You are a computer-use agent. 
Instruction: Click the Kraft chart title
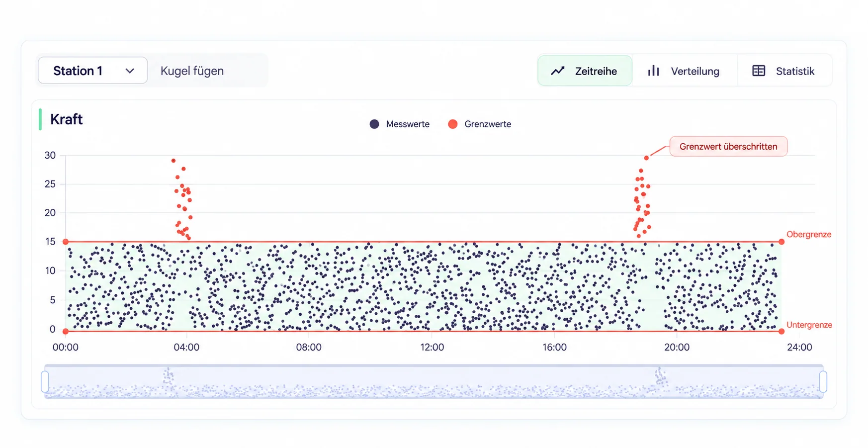tap(66, 119)
